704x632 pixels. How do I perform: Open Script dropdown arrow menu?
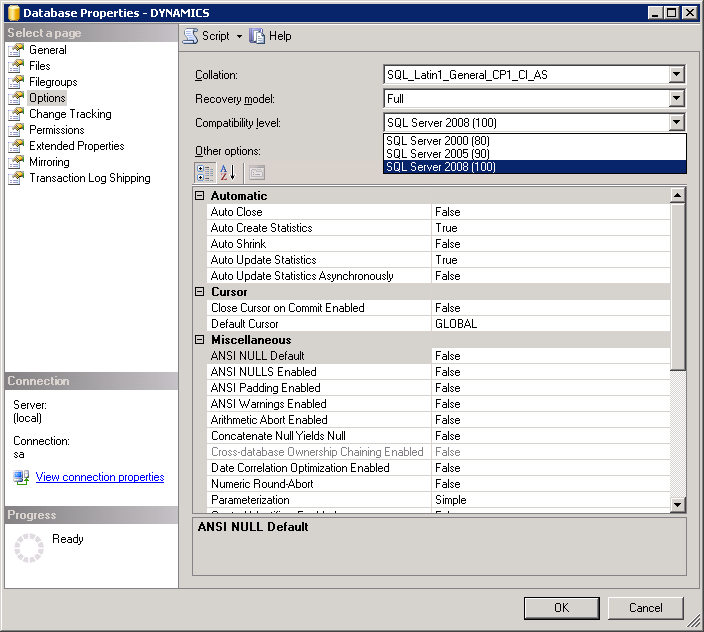[x=239, y=36]
